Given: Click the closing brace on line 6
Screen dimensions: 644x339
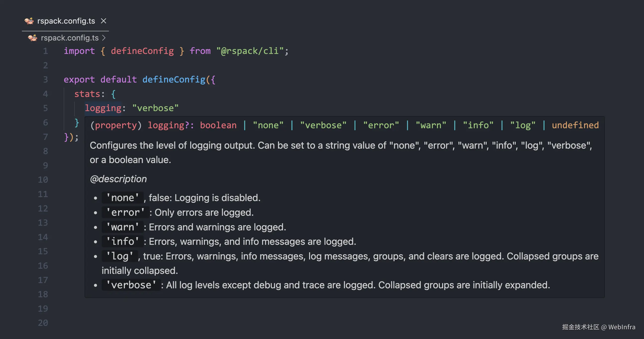Looking at the screenshot, I should (77, 123).
